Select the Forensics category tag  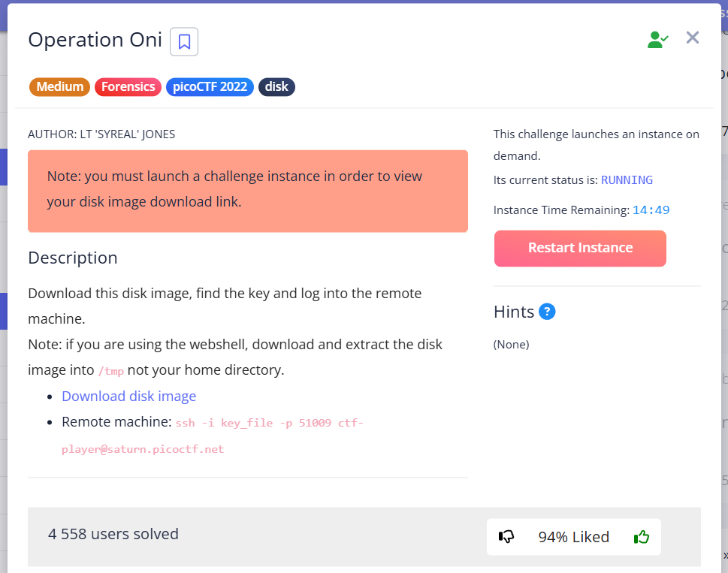128,86
